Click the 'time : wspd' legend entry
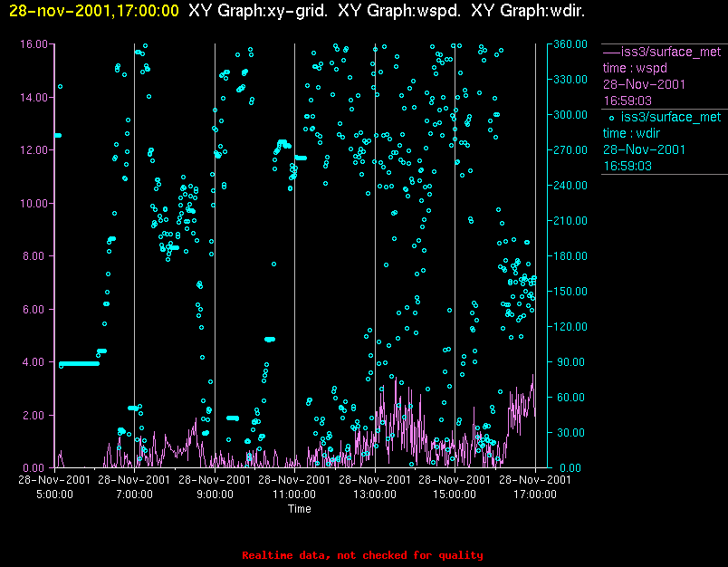Screen dimensions: 728x567 tap(635, 68)
